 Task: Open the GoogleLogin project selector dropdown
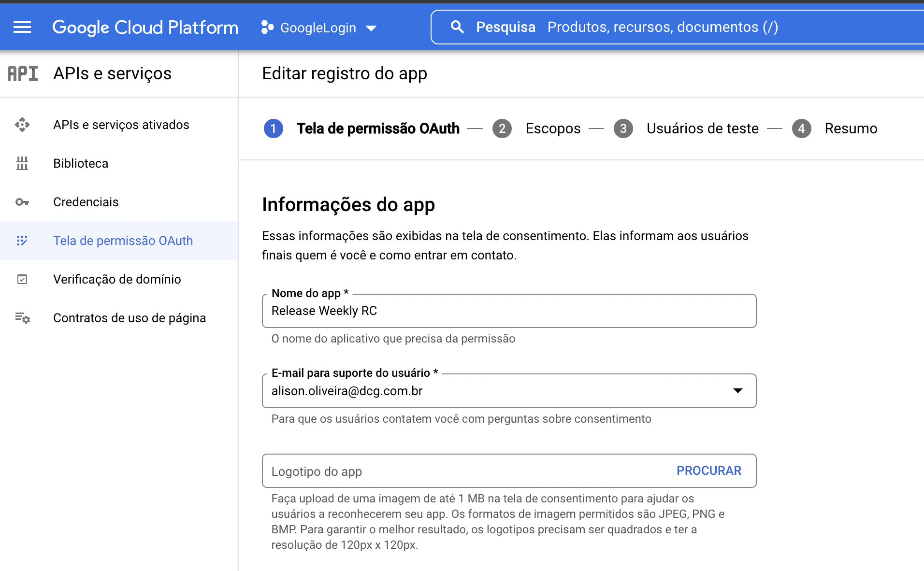[x=319, y=28]
